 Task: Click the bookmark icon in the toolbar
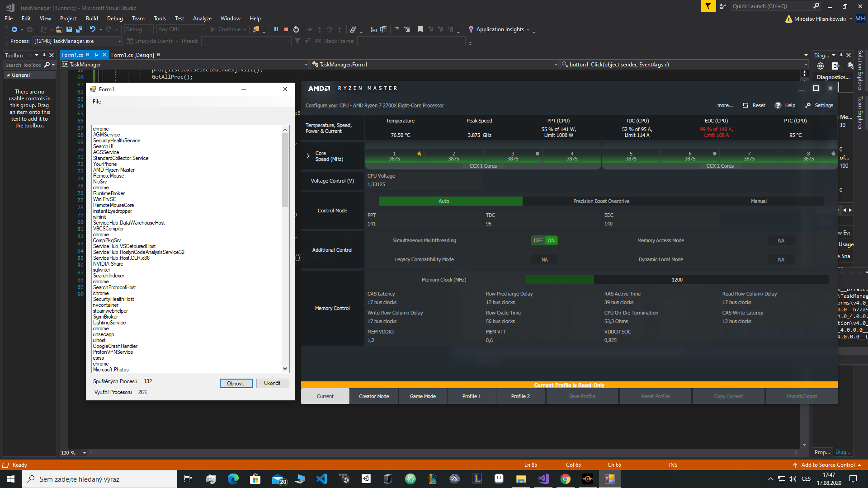[x=420, y=29]
